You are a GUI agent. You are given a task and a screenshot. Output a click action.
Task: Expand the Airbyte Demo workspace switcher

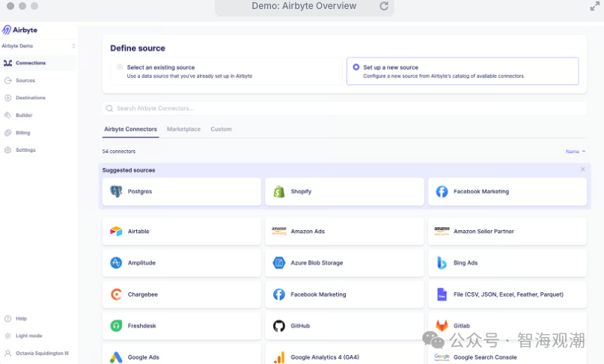click(38, 46)
